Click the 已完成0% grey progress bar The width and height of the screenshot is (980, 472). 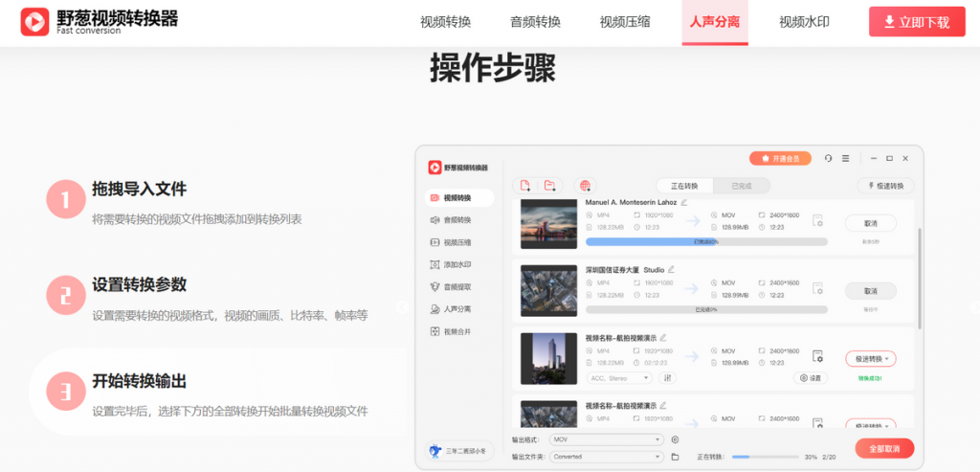point(706,309)
